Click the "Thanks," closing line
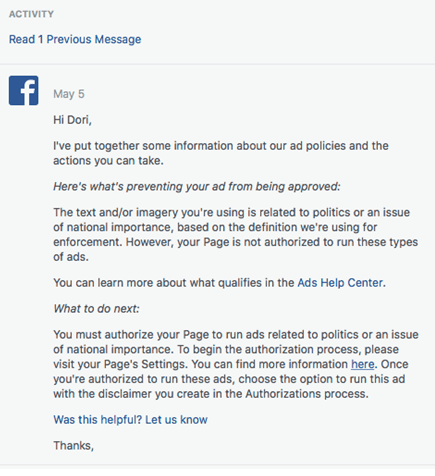Viewport: 435px width, 476px height. (73, 445)
